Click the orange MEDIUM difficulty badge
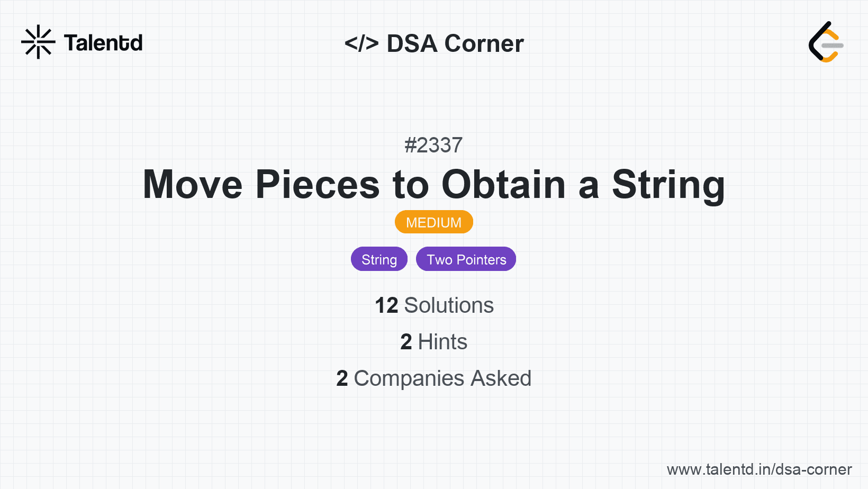 coord(433,222)
